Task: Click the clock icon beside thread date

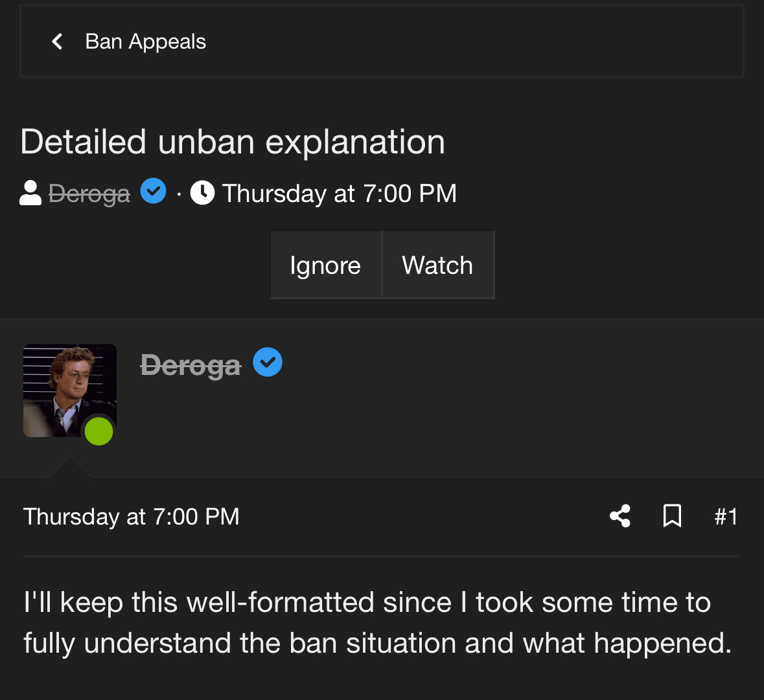Action: [x=202, y=193]
